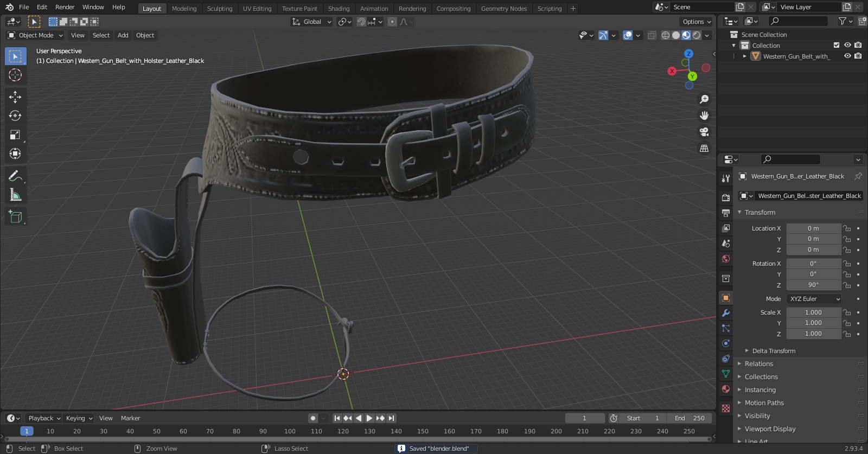Viewport: 868px width, 454px height.
Task: Click the Location X value field
Action: [x=813, y=228]
